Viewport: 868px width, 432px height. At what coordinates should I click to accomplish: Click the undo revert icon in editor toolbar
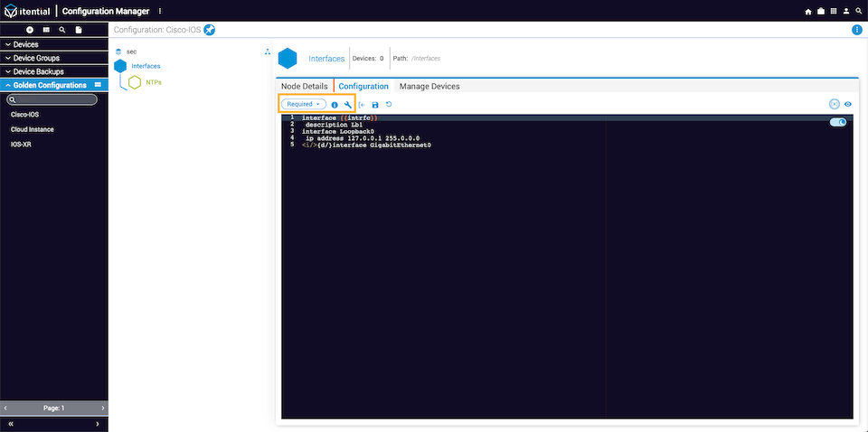(x=389, y=104)
